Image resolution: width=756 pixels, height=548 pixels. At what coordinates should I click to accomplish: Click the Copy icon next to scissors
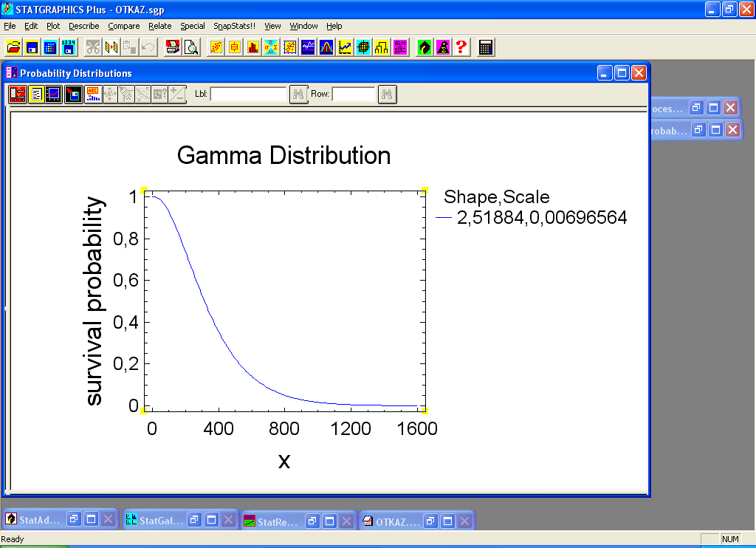(111, 47)
